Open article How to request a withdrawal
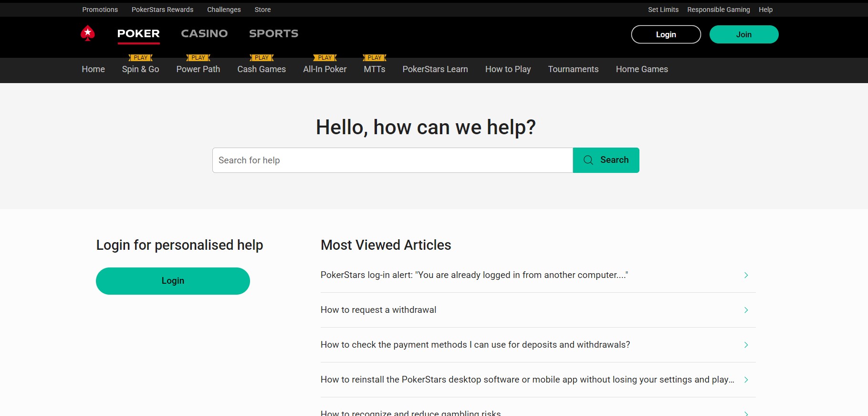This screenshot has height=416, width=868. (378, 310)
